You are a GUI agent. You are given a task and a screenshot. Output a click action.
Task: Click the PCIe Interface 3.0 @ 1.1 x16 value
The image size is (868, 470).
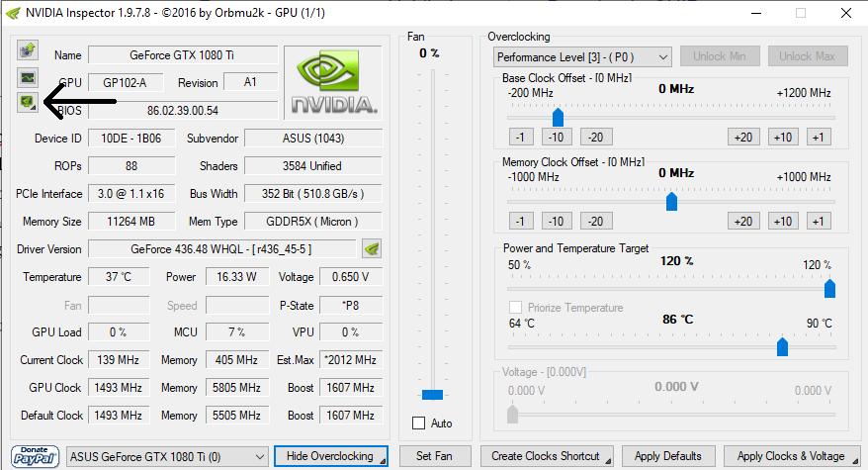(x=131, y=193)
